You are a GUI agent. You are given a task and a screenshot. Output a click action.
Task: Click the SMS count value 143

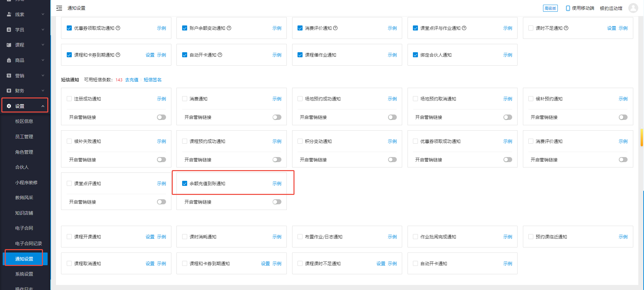tap(119, 80)
